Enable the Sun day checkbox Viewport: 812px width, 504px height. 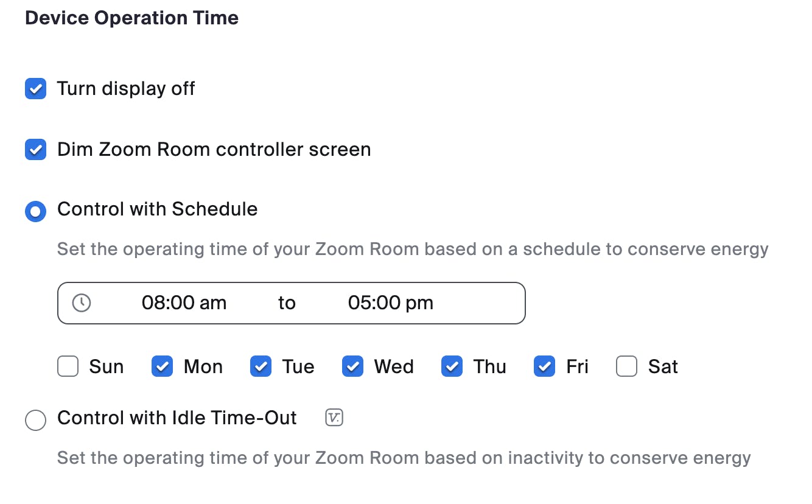tap(68, 367)
